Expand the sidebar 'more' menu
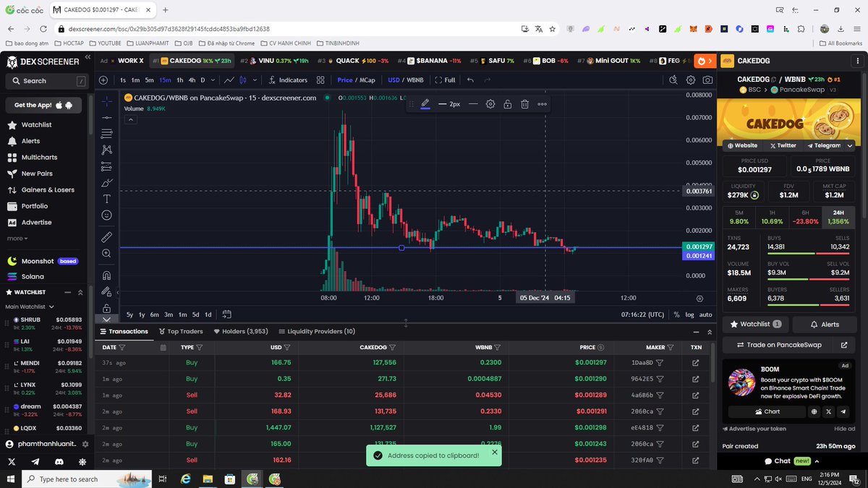This screenshot has width=868, height=488. coord(17,239)
